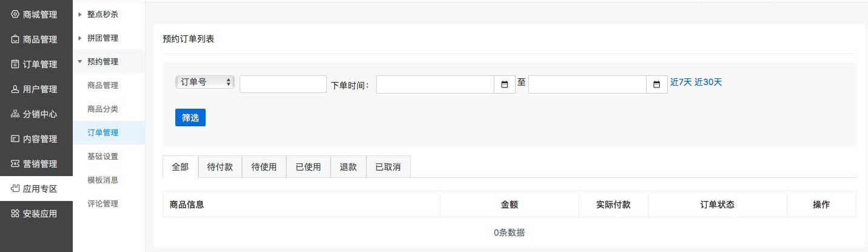This screenshot has width=868, height=252.
Task: Click the 金额 column header
Action: [x=510, y=205]
